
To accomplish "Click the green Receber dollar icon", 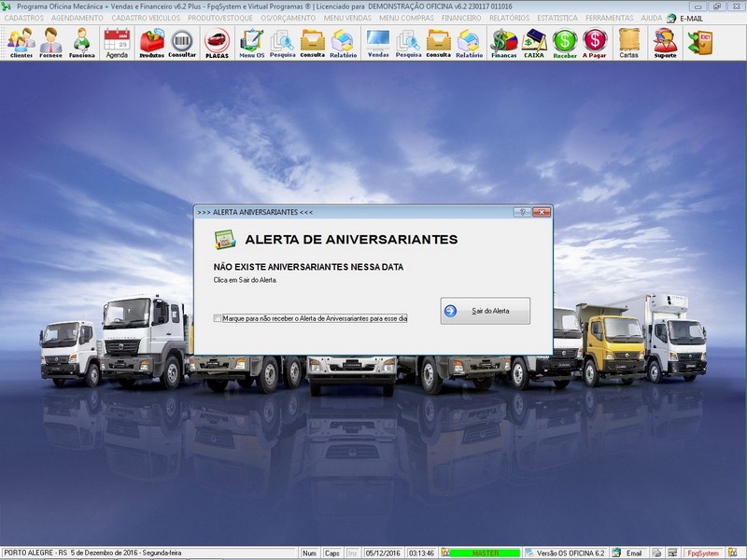I will [x=565, y=43].
